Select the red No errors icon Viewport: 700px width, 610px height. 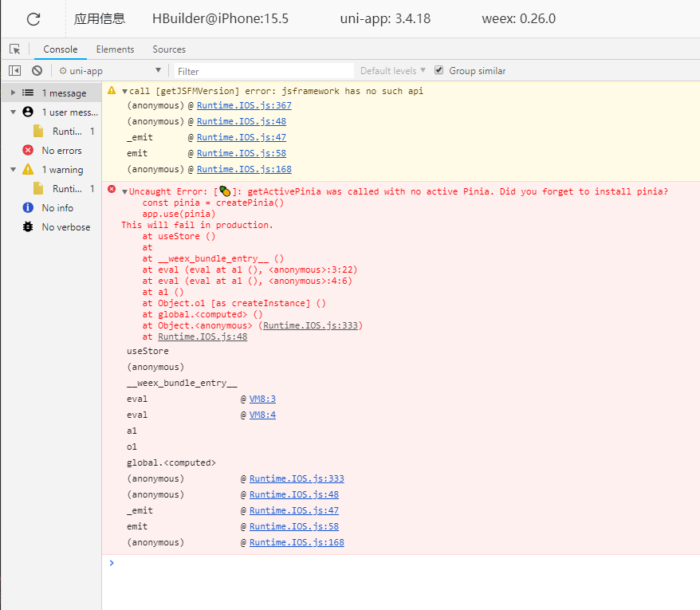coord(28,151)
